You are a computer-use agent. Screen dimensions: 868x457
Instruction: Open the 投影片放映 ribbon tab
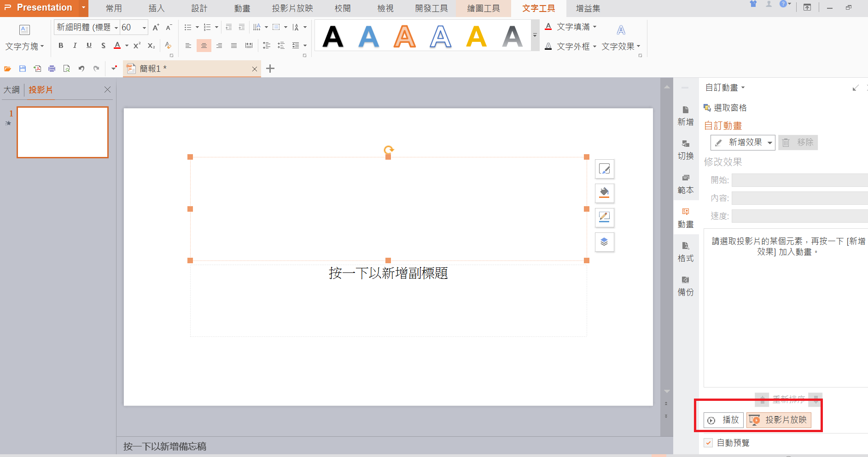pos(292,8)
